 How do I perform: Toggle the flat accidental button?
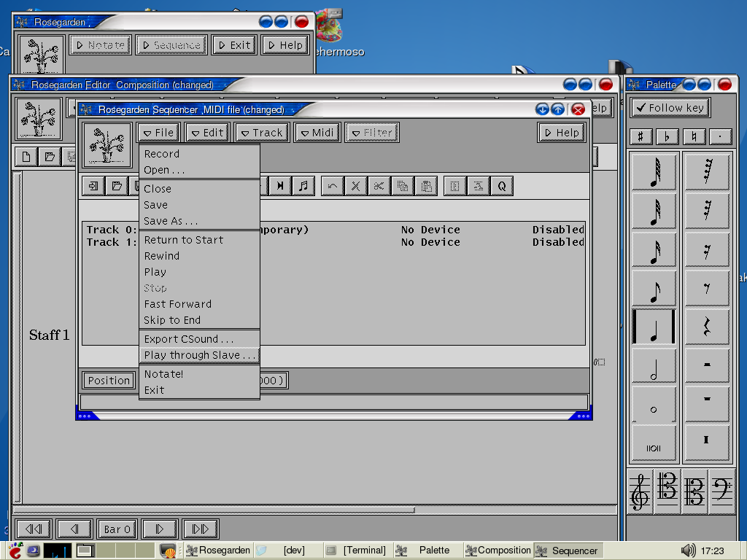point(667,136)
